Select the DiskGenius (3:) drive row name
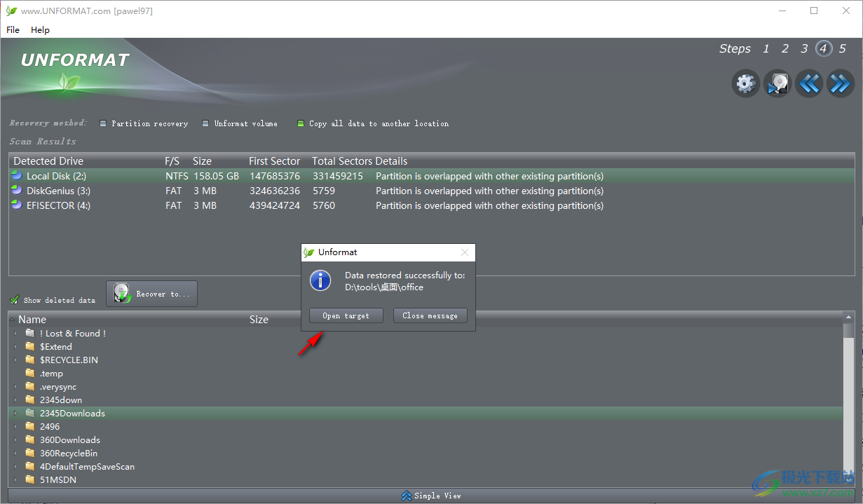Screen dimensions: 863x504 click(58, 191)
